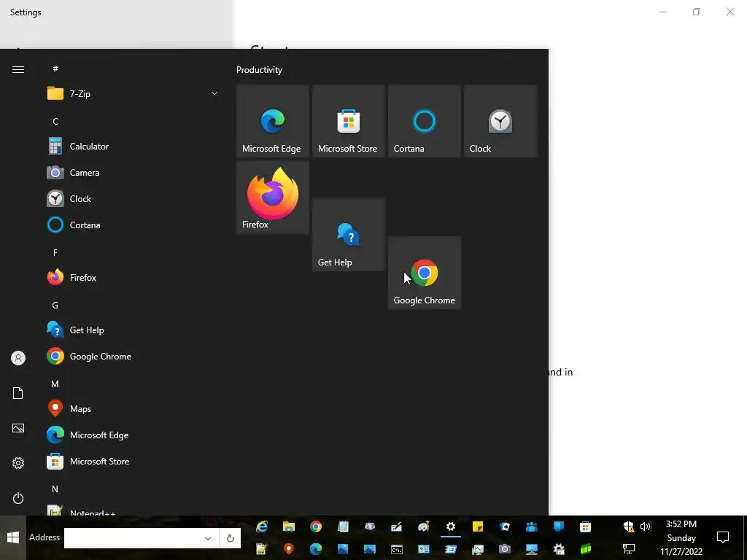Open Cortana in the app list
This screenshot has height=560, width=747.
coord(133,225)
